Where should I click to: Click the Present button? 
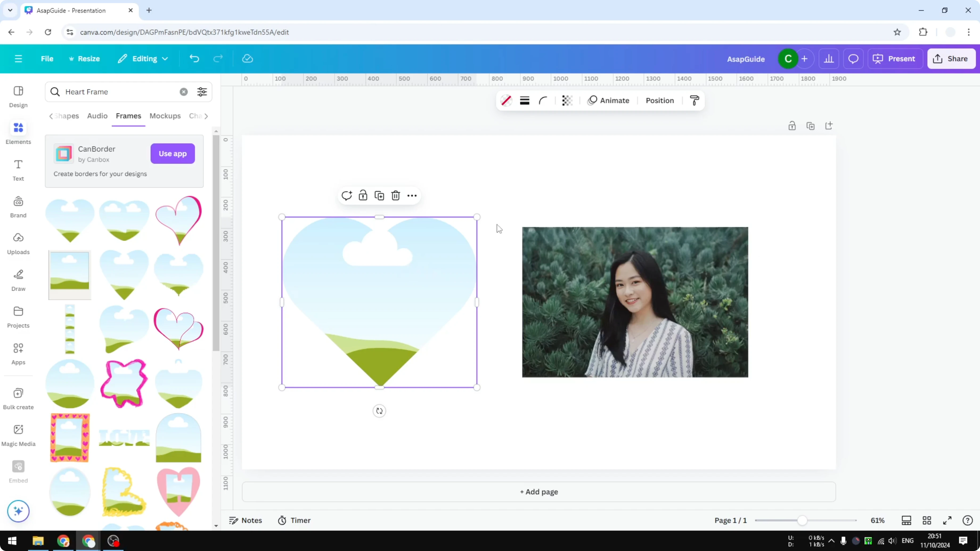[x=895, y=58]
